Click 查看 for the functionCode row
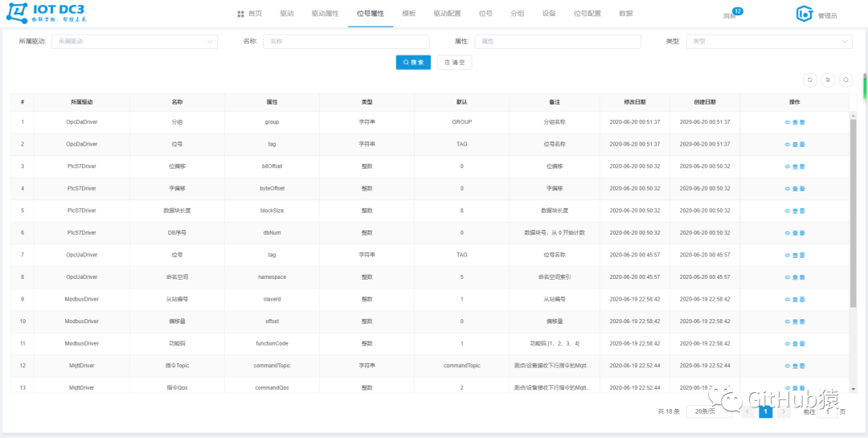 pos(795,343)
